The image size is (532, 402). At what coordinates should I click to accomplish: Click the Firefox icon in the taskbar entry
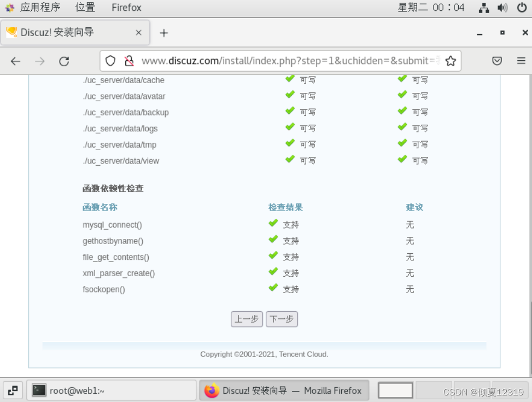(212, 391)
